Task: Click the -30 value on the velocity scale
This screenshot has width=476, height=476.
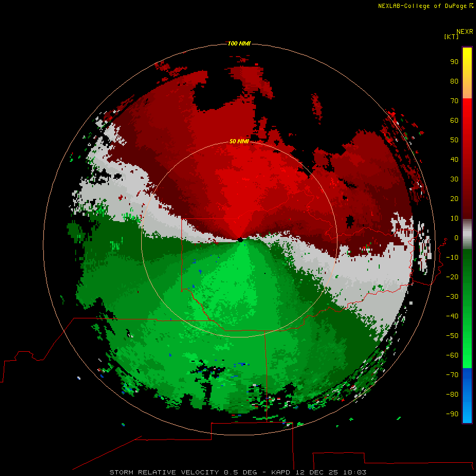Action: 452,297
